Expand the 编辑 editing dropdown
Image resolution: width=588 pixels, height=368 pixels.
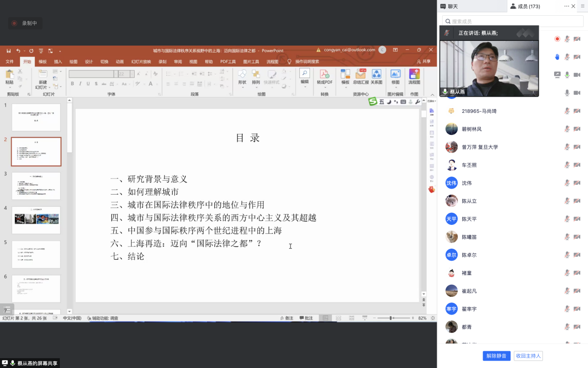click(304, 74)
